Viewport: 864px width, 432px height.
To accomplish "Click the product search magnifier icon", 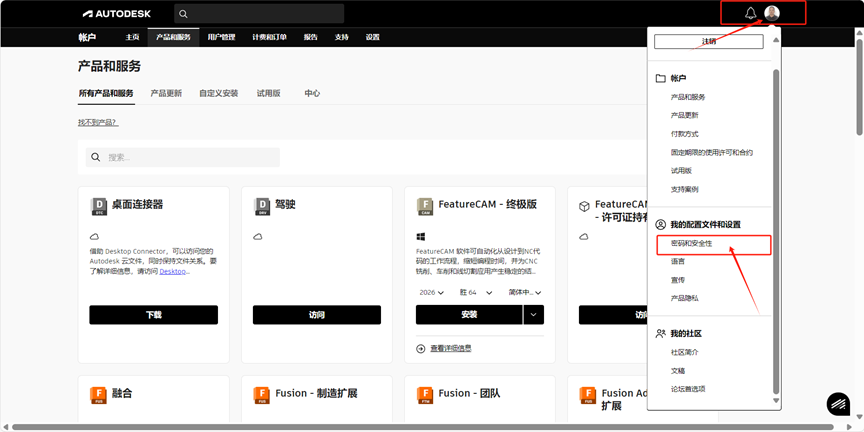I will tap(96, 157).
